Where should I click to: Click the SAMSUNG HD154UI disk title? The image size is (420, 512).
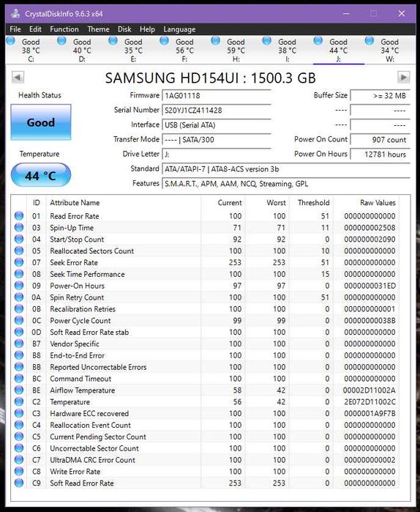click(210, 78)
